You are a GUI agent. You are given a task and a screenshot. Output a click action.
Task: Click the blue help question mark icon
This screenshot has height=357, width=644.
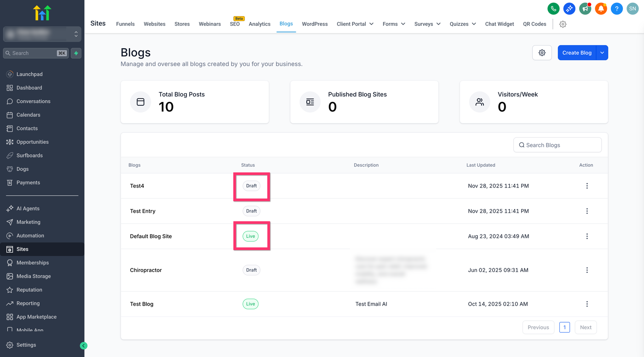pos(617,8)
